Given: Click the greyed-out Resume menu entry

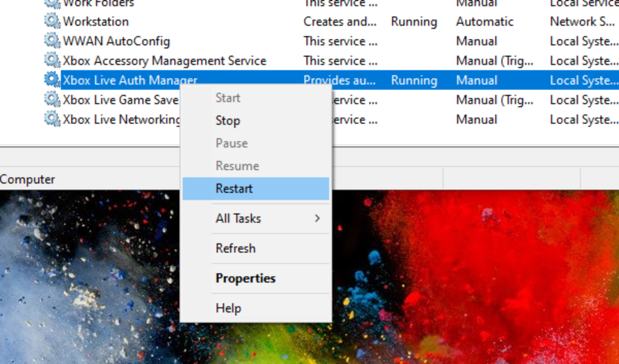Looking at the screenshot, I should 237,166.
